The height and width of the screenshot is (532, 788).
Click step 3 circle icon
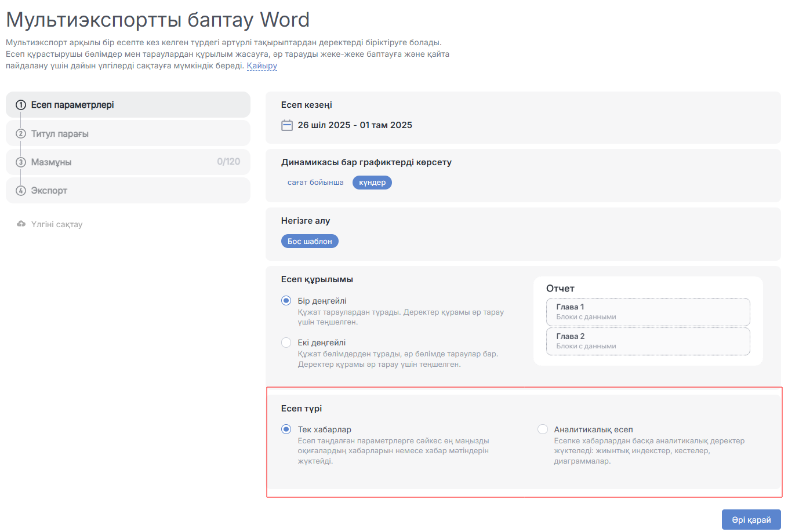tap(21, 162)
